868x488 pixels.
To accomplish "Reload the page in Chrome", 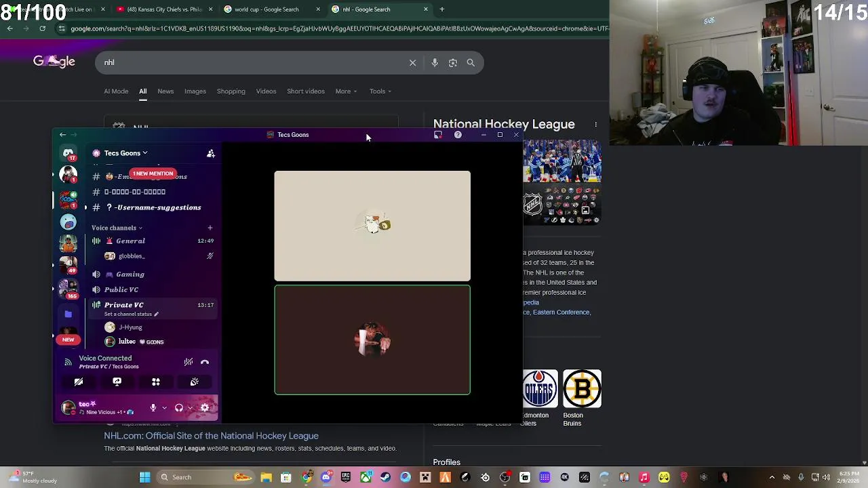I will pos(42,28).
